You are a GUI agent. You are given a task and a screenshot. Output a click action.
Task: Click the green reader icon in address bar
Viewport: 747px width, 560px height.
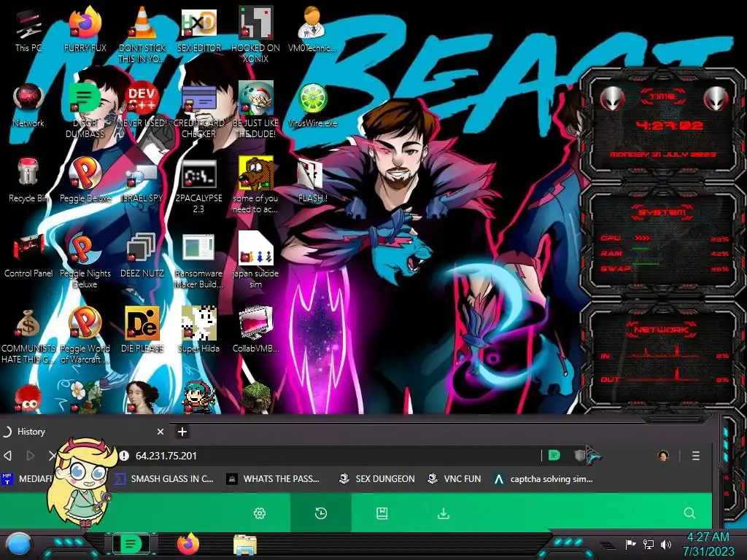pos(554,456)
